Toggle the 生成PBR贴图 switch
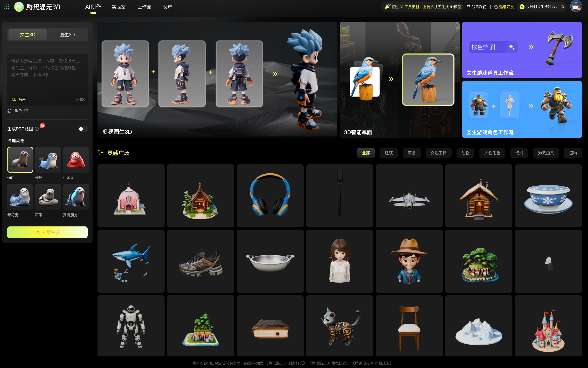The image size is (588, 368). [x=82, y=129]
